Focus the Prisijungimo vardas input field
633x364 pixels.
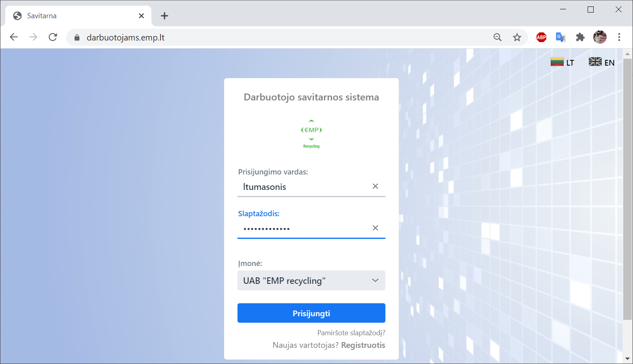pyautogui.click(x=311, y=187)
